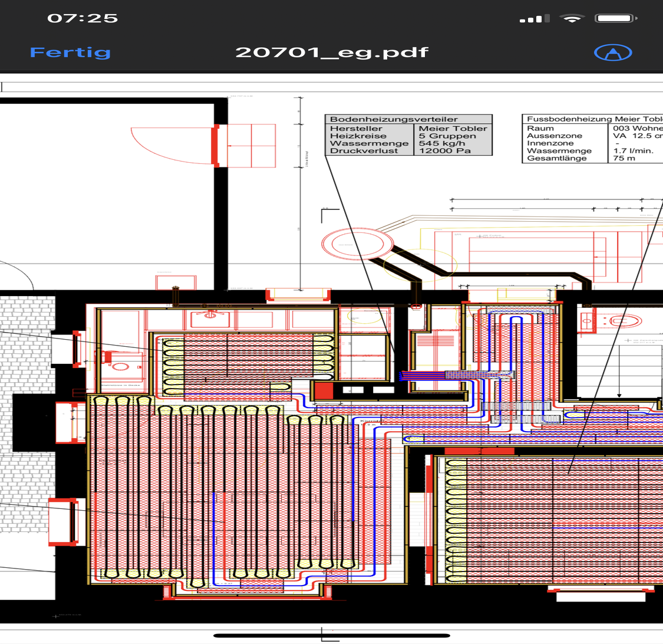The height and width of the screenshot is (644, 663).
Task: Tap the Wi-Fi status icon
Action: (x=572, y=18)
